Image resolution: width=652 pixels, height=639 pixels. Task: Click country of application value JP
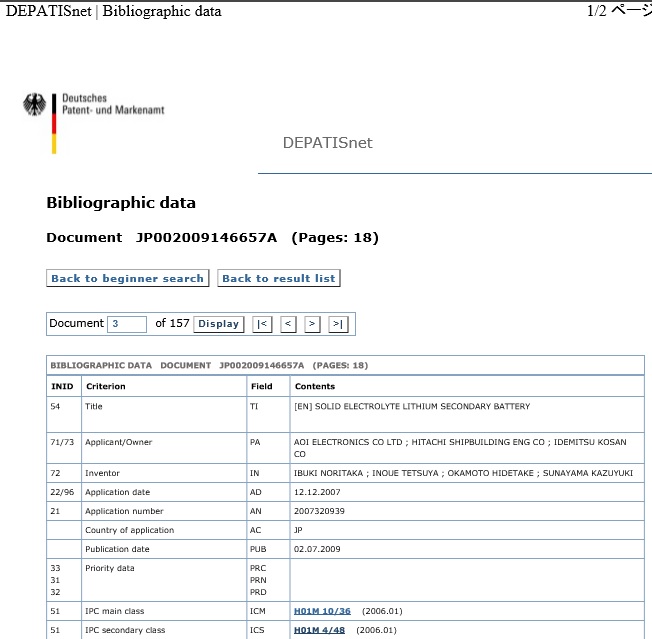(x=298, y=530)
